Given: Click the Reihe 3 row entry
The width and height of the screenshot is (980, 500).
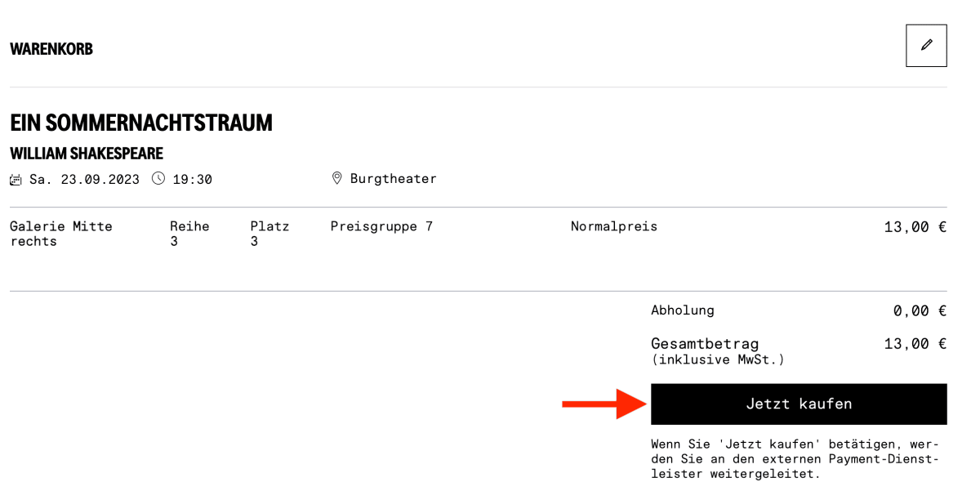Looking at the screenshot, I should [189, 234].
